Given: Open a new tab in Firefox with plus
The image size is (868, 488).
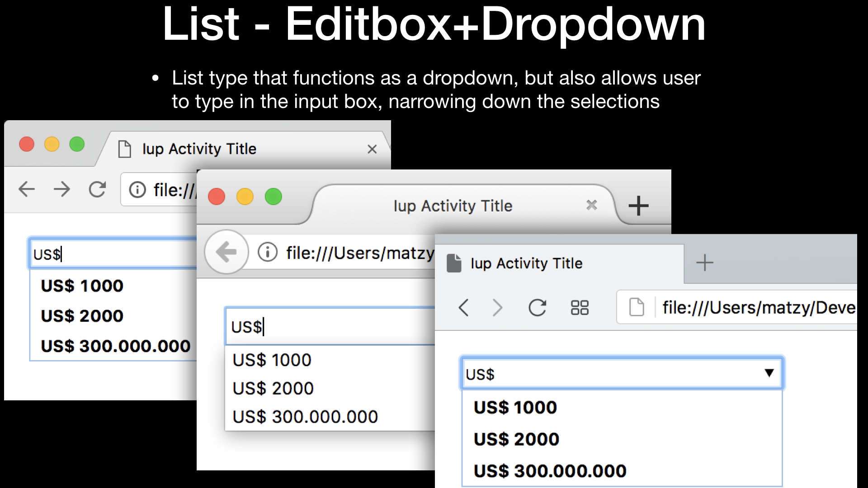Looking at the screenshot, I should [x=638, y=206].
